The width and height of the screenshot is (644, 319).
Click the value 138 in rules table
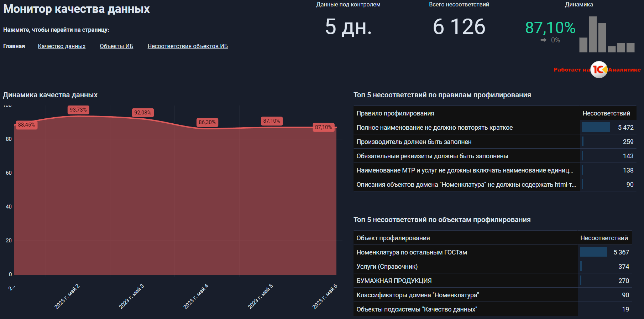628,170
